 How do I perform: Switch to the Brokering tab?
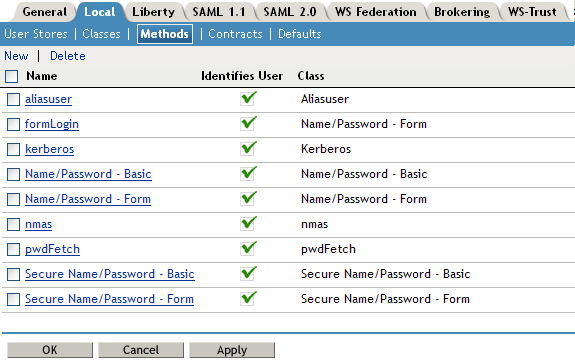[462, 12]
